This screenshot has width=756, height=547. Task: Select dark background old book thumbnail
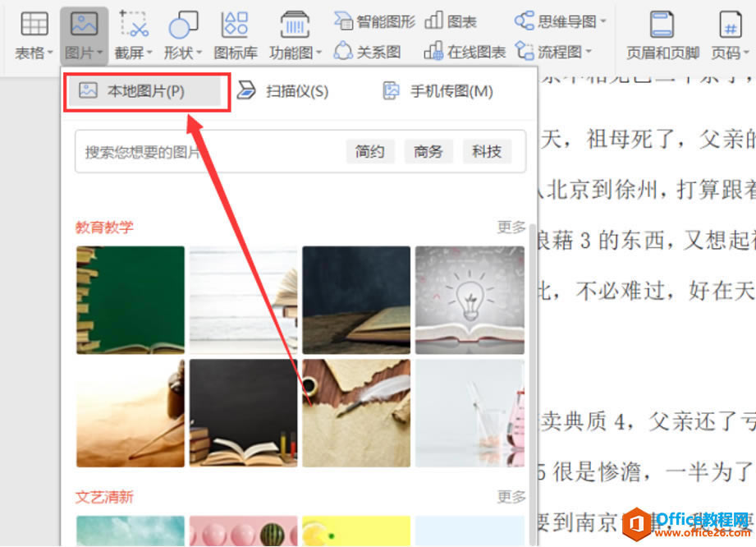click(x=356, y=300)
